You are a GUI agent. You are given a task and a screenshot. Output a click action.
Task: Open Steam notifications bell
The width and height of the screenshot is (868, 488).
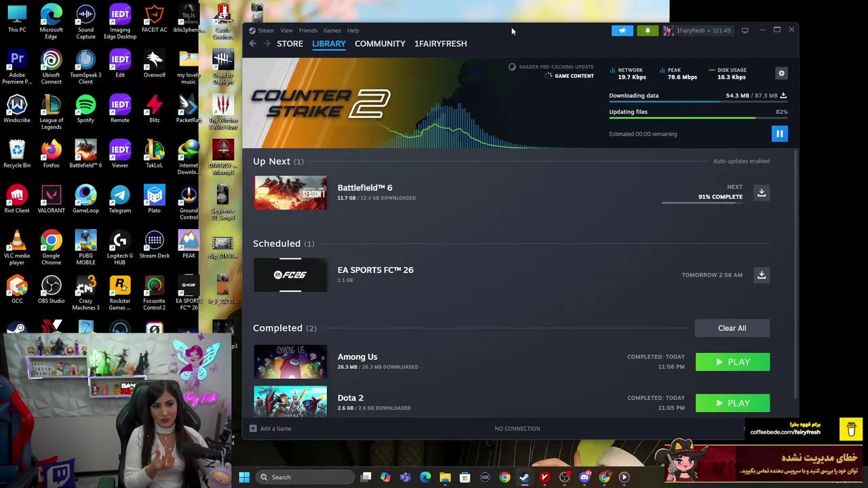tap(648, 30)
